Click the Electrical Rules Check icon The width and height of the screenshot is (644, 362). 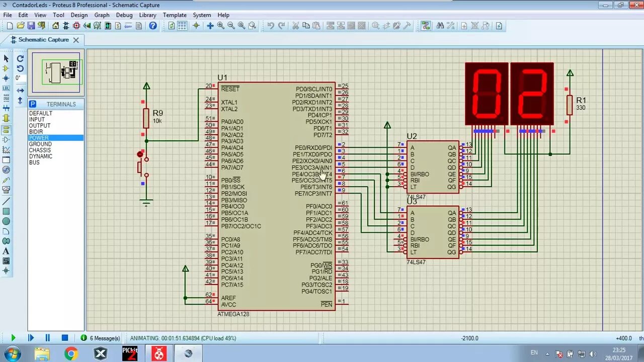499,26
